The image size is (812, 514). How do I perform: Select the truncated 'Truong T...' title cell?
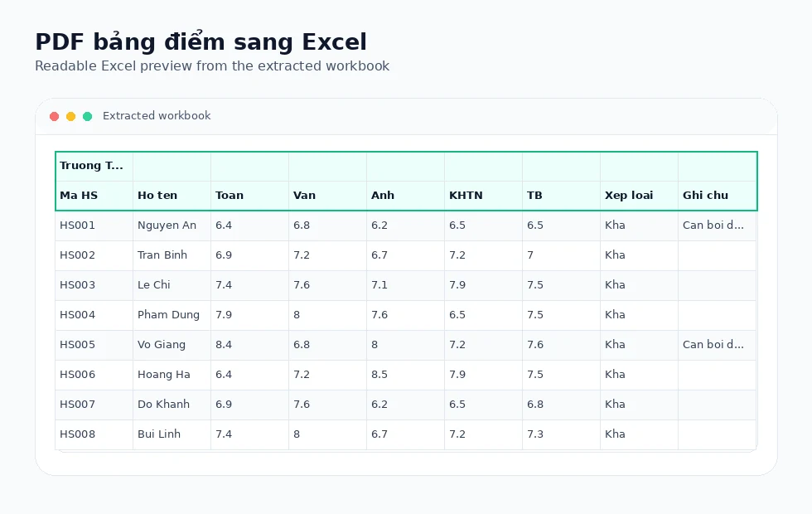pos(94,166)
